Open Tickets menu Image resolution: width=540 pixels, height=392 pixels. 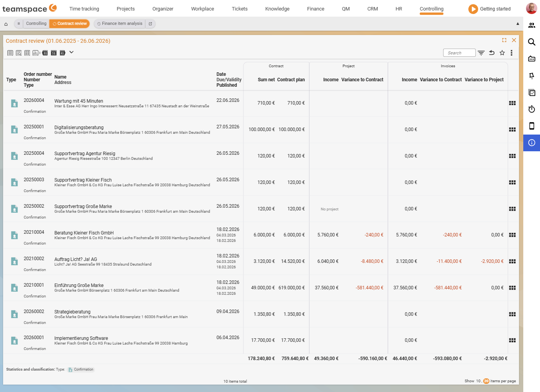point(240,9)
